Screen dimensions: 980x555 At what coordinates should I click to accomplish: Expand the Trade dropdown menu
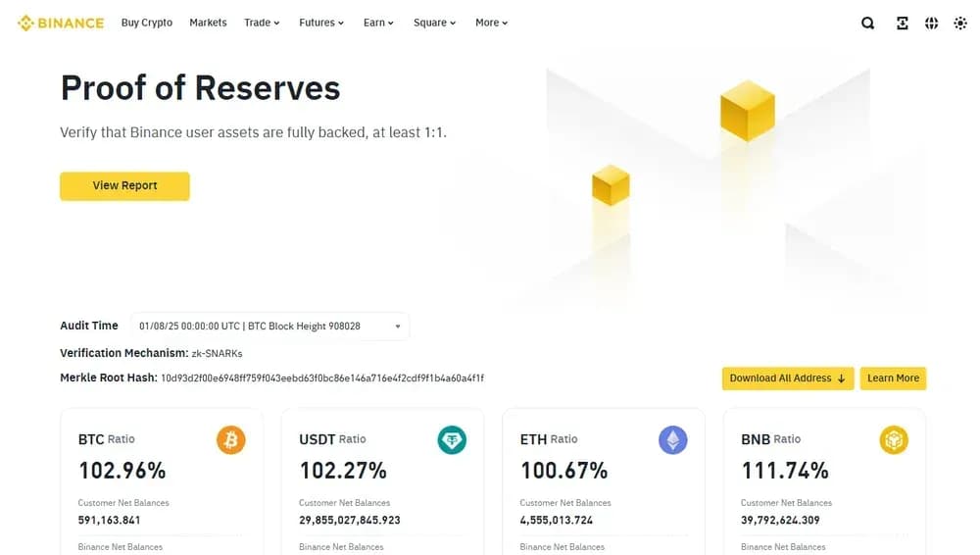[x=262, y=23]
